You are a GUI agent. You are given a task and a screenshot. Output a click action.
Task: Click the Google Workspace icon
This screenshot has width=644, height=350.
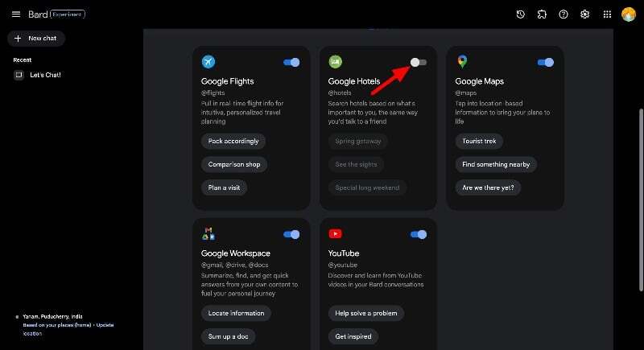coord(208,234)
